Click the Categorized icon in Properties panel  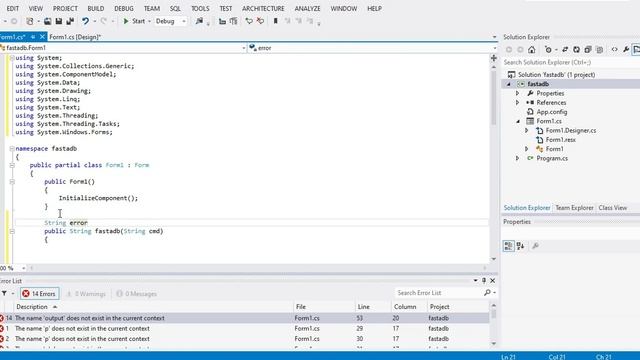tap(509, 246)
